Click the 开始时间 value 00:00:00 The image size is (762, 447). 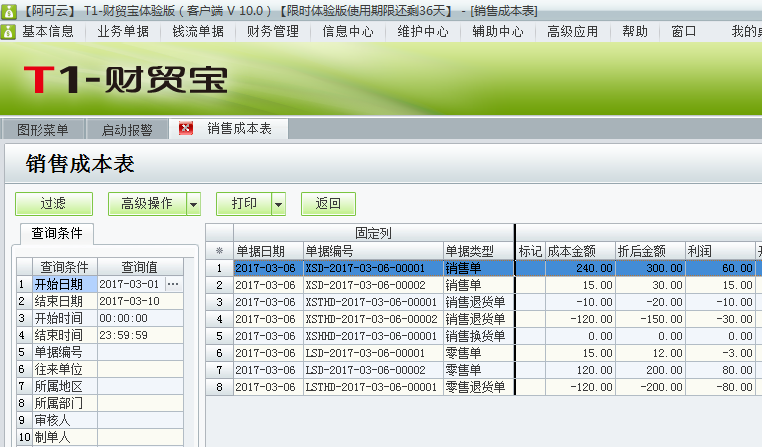pyautogui.click(x=140, y=318)
